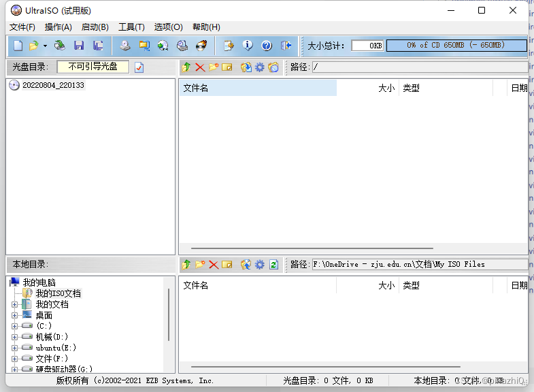Click the Burn CD/DVD flaming disc icon
The width and height of the screenshot is (534, 392).
pos(201,46)
